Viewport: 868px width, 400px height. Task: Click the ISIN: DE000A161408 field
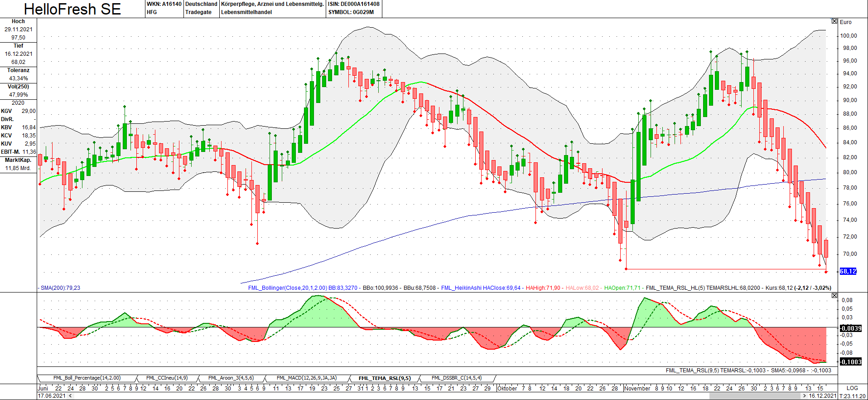tap(354, 4)
